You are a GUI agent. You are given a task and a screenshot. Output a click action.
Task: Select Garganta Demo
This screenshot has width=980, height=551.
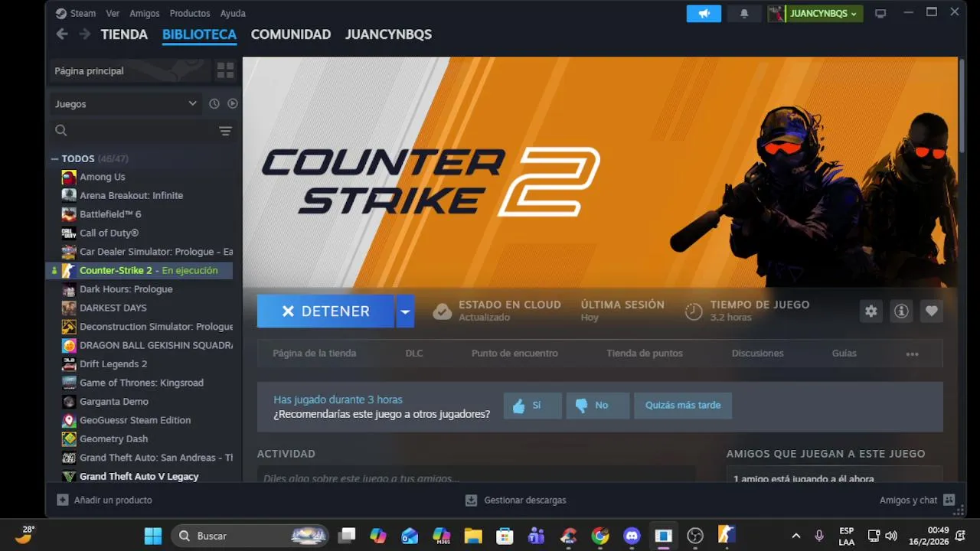[x=139, y=402]
